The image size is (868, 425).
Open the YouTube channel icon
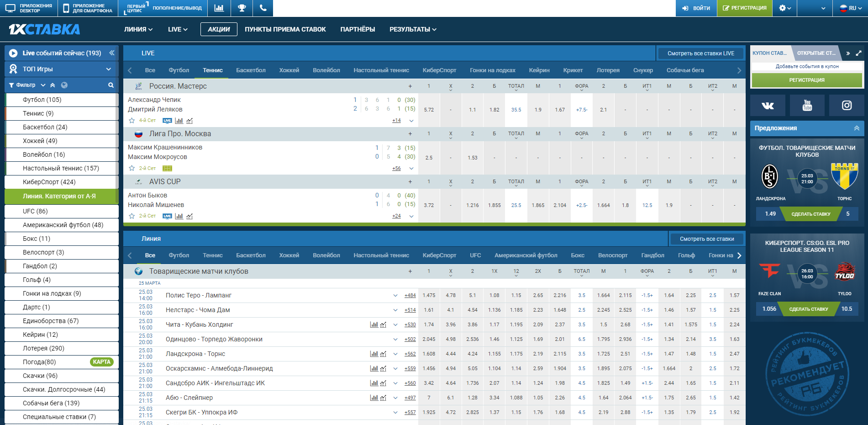807,106
